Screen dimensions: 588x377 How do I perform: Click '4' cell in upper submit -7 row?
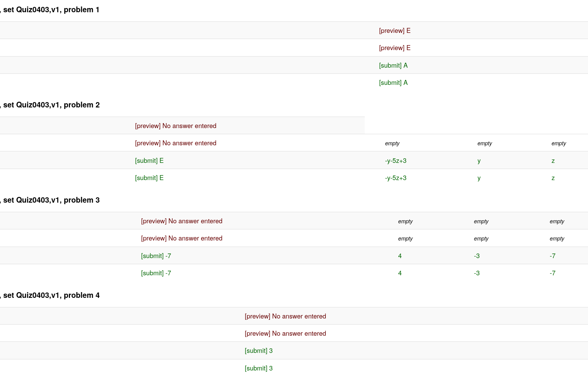click(400, 256)
